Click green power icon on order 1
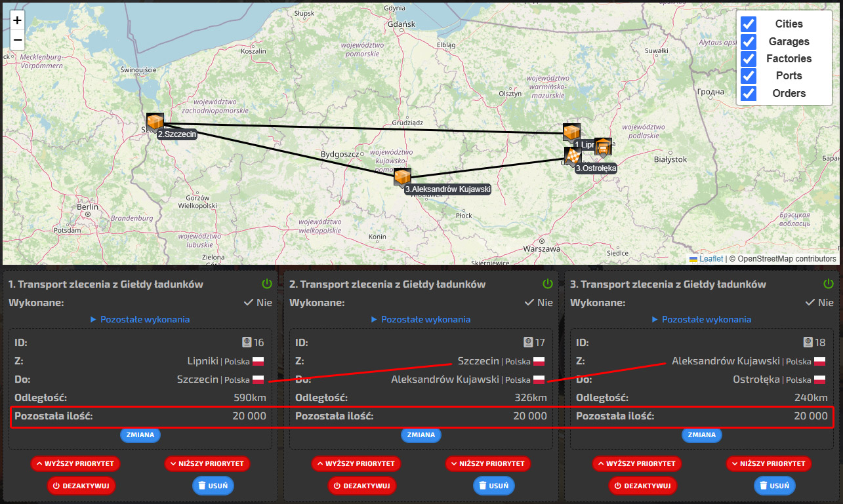The width and height of the screenshot is (843, 504). tap(266, 284)
